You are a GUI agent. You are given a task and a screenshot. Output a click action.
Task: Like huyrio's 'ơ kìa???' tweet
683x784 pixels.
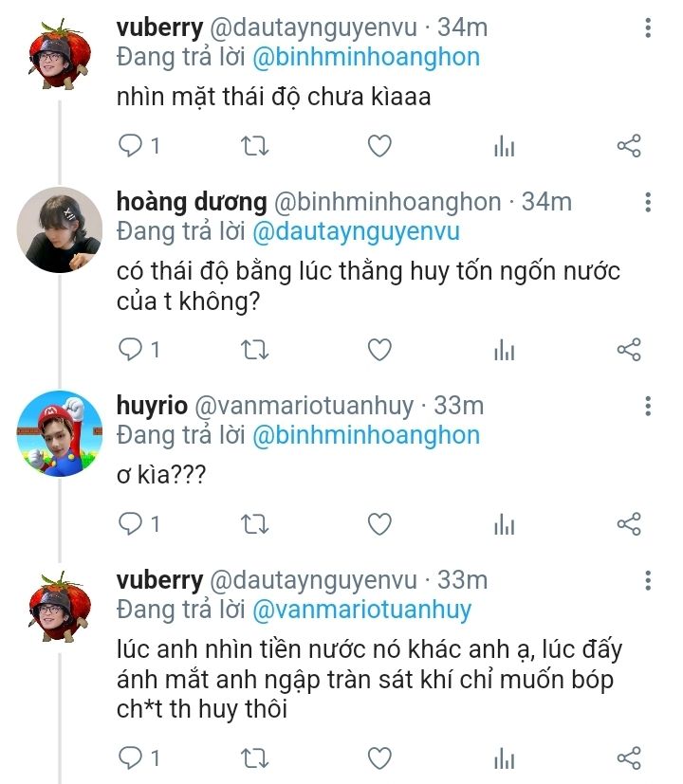pos(379,523)
